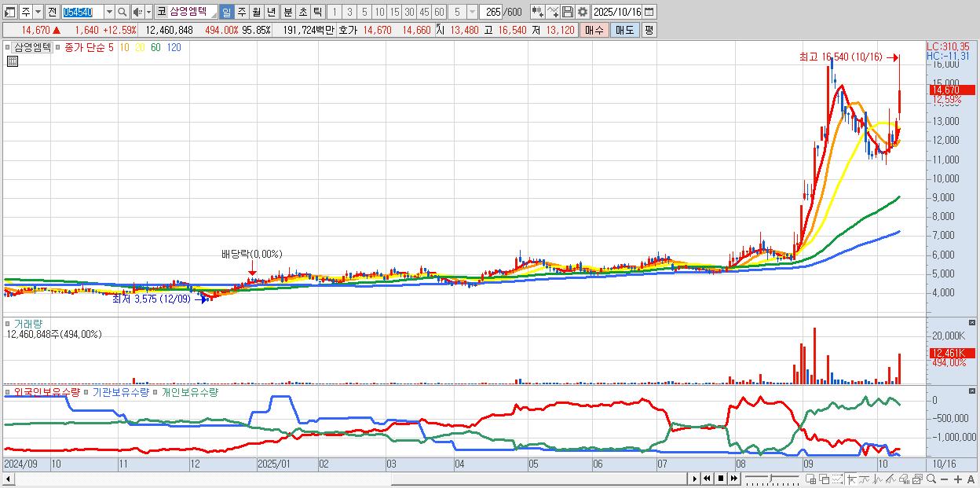Click the add candlestick indicator icon
Image resolution: width=980 pixels, height=488 pixels.
click(x=537, y=12)
